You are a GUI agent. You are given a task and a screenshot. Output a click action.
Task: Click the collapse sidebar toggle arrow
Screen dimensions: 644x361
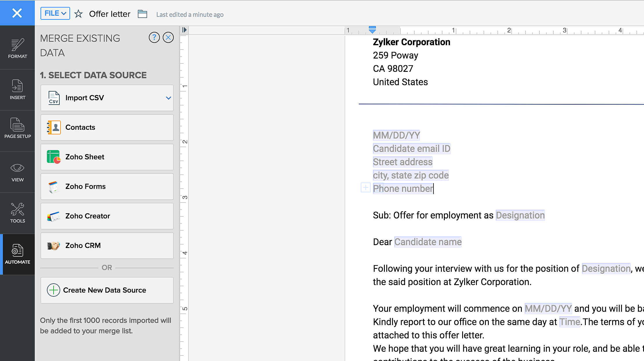[x=184, y=30]
